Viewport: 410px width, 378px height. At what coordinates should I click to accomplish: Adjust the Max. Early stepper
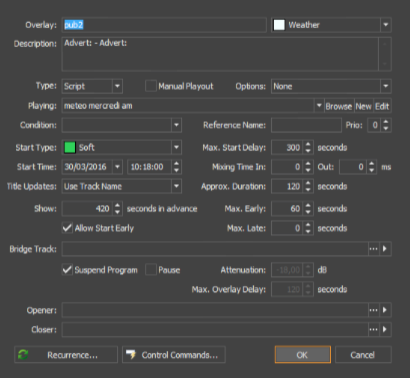point(308,209)
